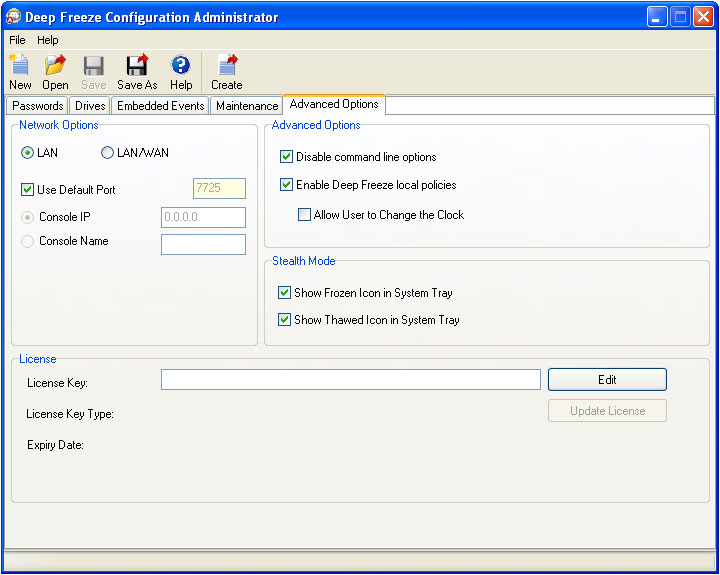Switch to the Embedded Events tab

pyautogui.click(x=160, y=106)
